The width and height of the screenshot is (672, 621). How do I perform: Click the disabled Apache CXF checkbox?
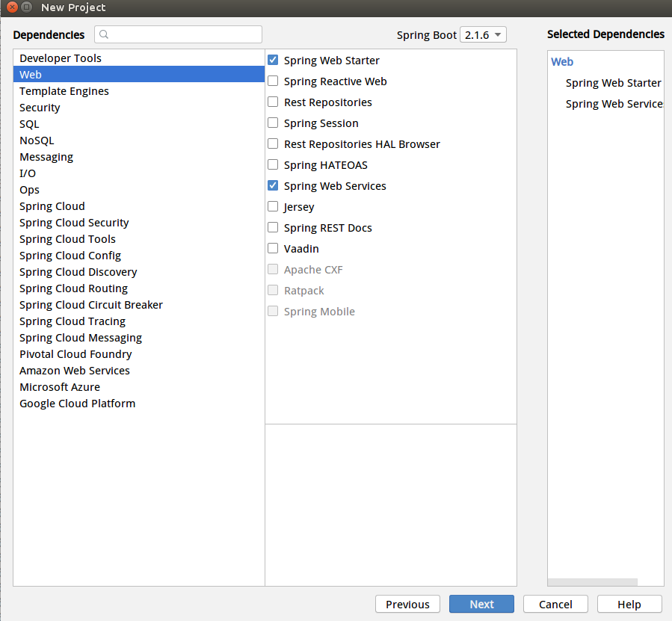pyautogui.click(x=273, y=269)
